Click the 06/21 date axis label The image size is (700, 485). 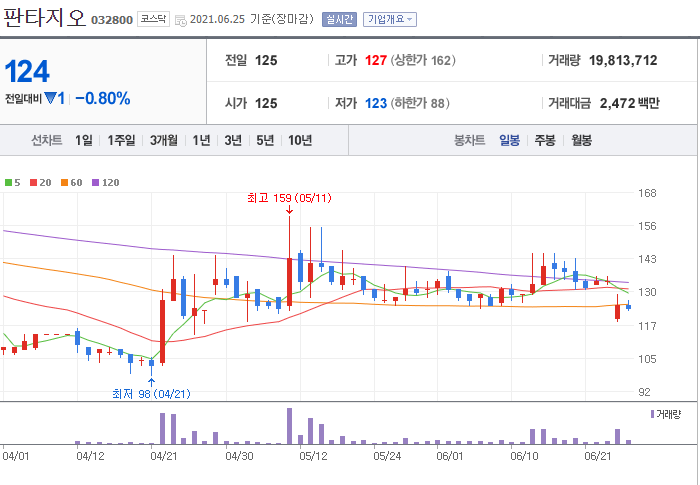click(x=598, y=456)
